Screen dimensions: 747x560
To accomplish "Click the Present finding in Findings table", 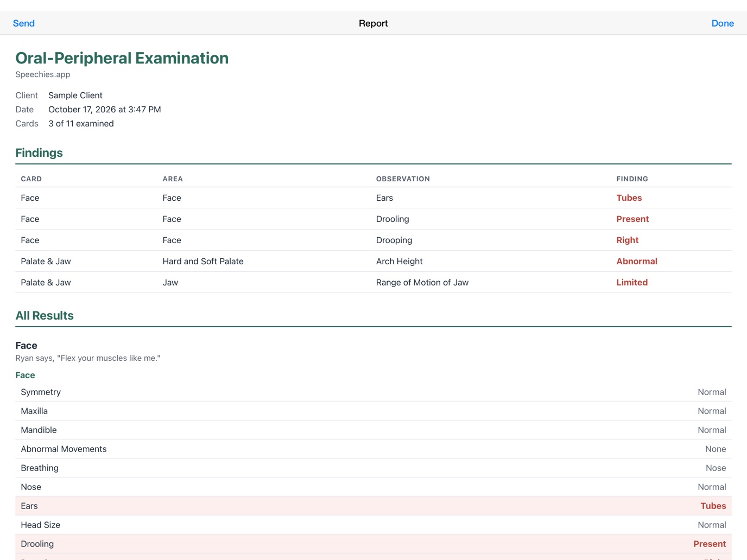I will tap(632, 219).
